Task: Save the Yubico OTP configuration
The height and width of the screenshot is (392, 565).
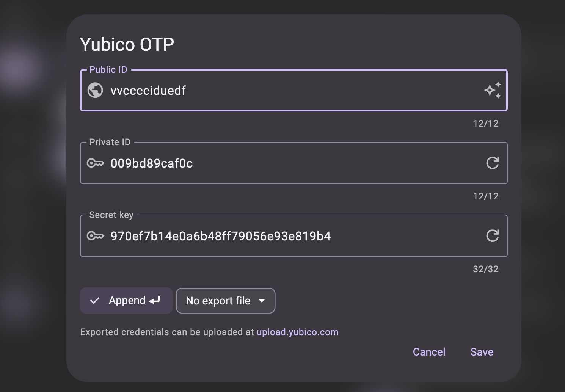Action: (x=481, y=352)
